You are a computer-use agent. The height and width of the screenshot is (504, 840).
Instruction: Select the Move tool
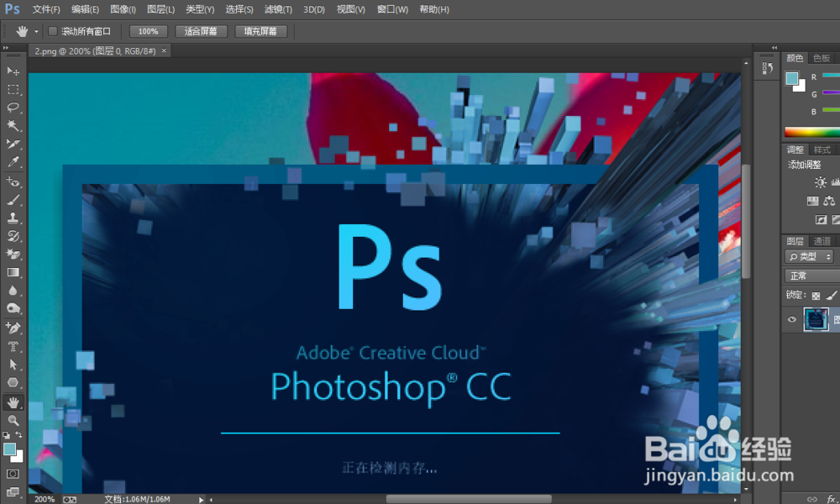13,71
